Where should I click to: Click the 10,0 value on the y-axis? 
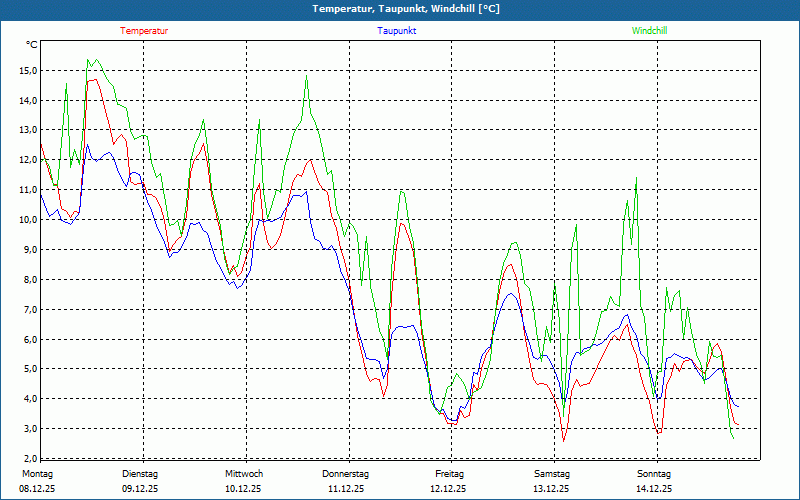[28, 220]
